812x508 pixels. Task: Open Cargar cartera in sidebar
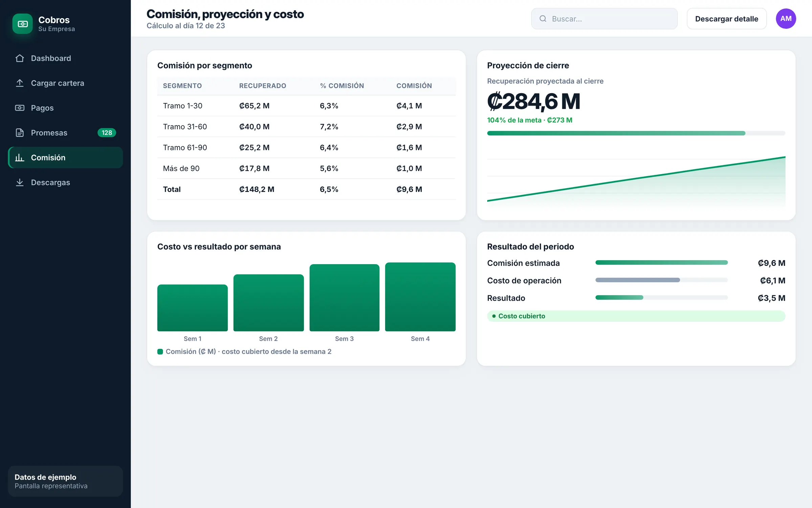pos(65,83)
